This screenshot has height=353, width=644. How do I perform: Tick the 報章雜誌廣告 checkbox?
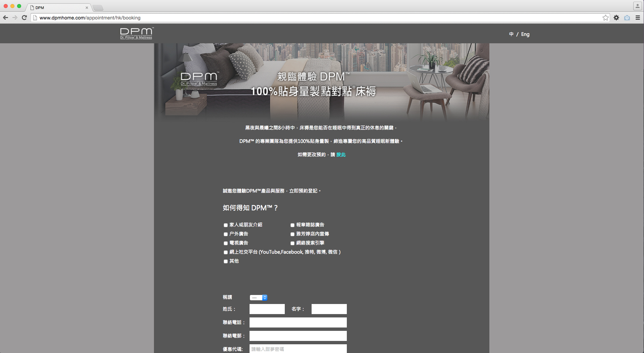point(292,225)
